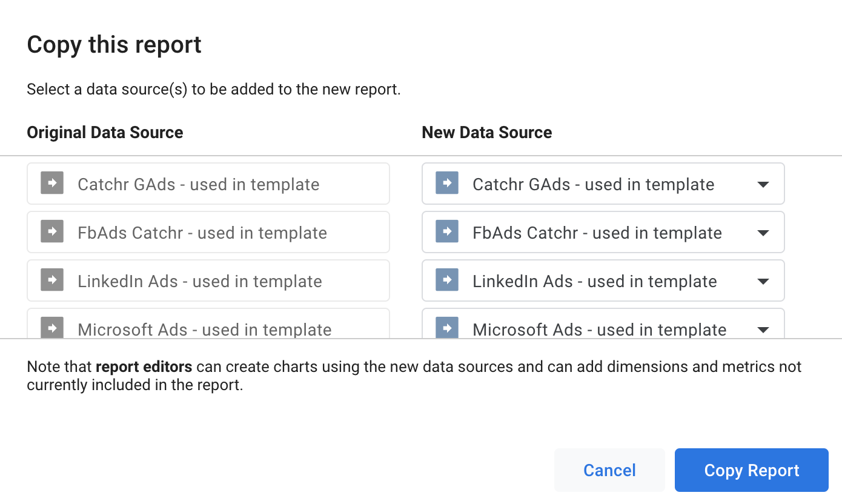Select the Original Data Source column header
842x504 pixels.
pos(104,132)
